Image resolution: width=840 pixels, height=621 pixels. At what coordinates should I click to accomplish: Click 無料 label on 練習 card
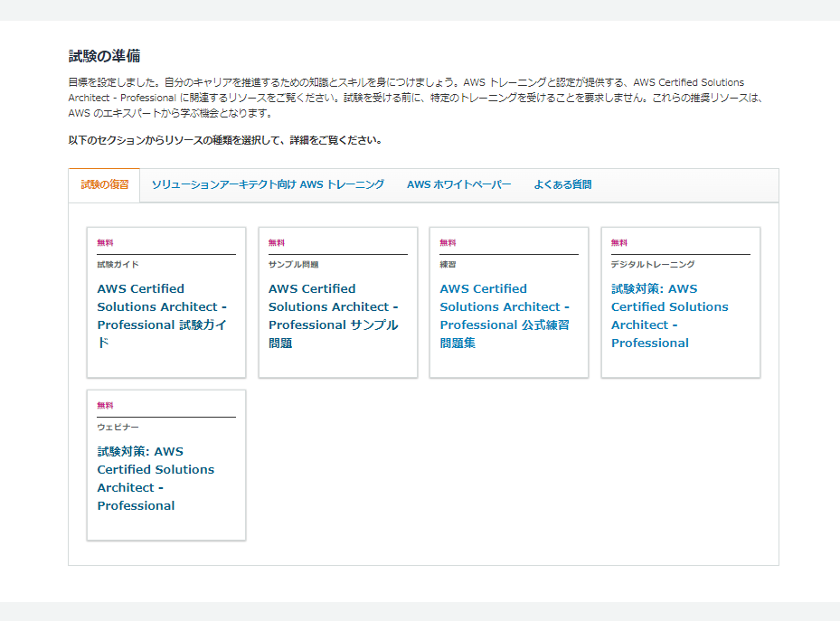pyautogui.click(x=448, y=243)
